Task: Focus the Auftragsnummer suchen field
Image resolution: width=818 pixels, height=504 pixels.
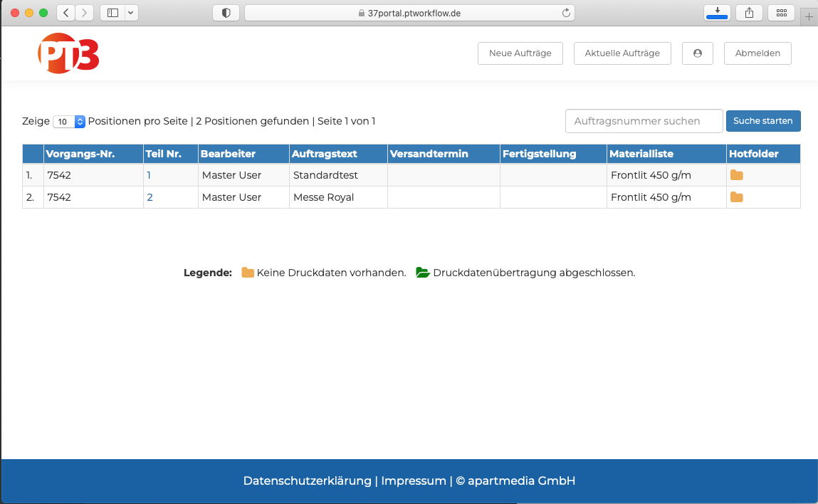Action: pos(644,121)
